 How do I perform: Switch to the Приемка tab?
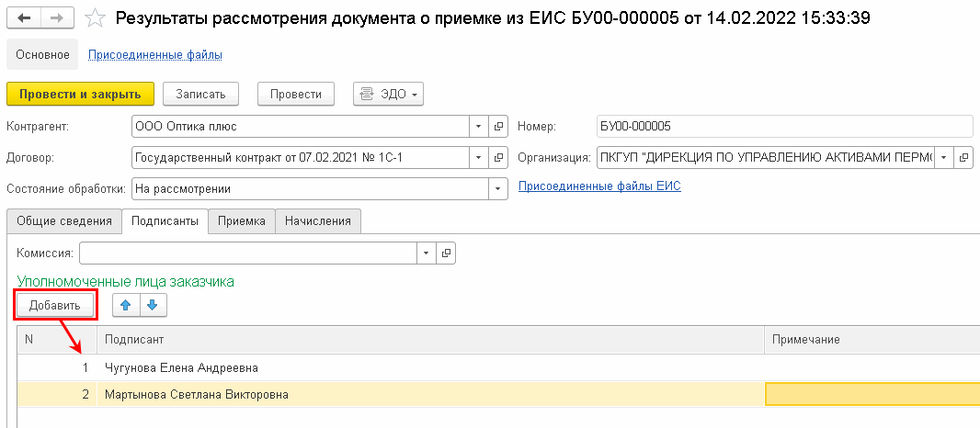(242, 220)
